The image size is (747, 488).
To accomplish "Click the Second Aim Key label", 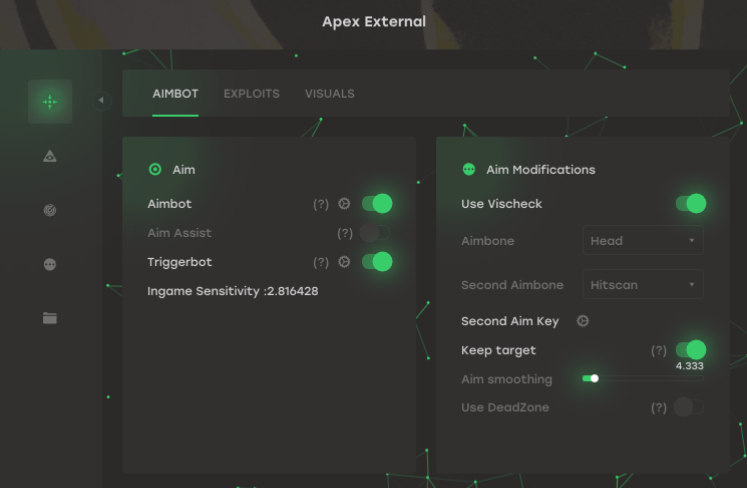I will coord(510,321).
